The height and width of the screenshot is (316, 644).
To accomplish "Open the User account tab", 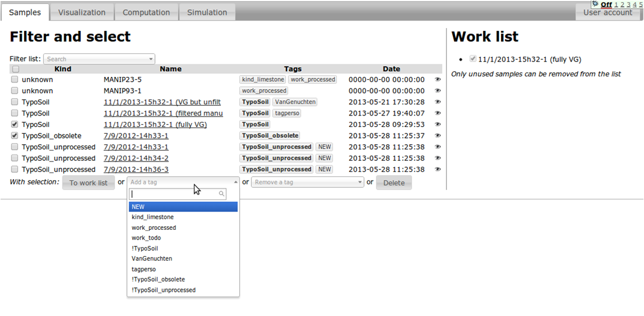I will click(x=608, y=12).
